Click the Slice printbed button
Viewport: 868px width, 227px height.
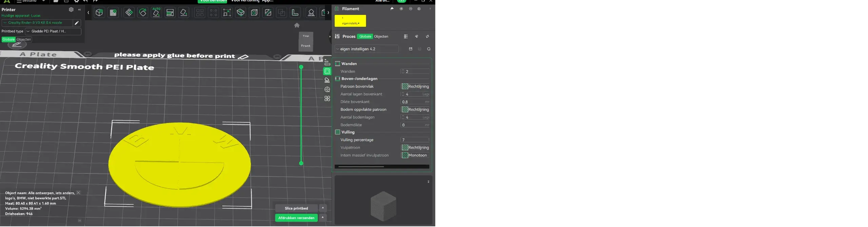[296, 208]
